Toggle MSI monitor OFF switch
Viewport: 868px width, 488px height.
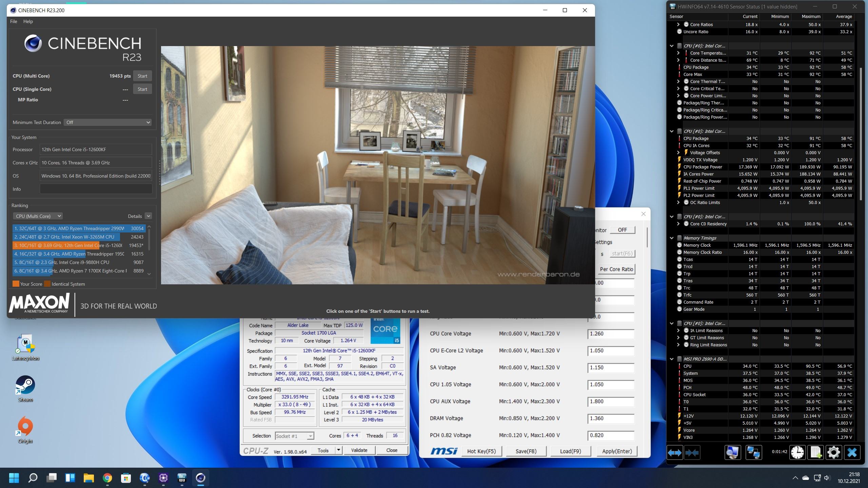622,230
